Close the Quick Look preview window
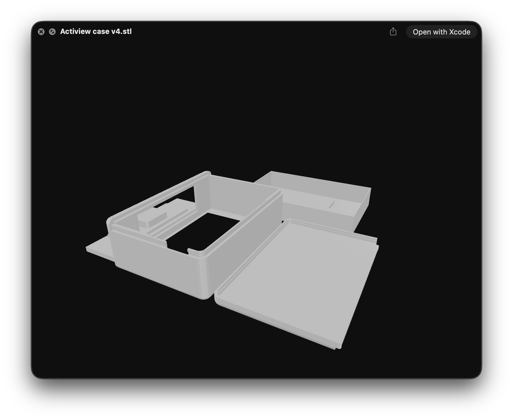 tap(41, 32)
